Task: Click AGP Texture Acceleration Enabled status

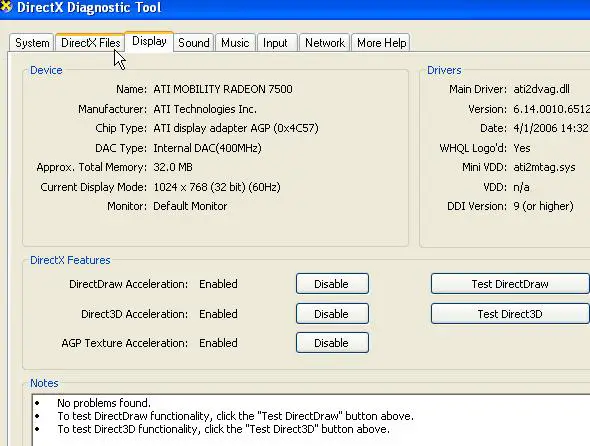Action: 218,343
